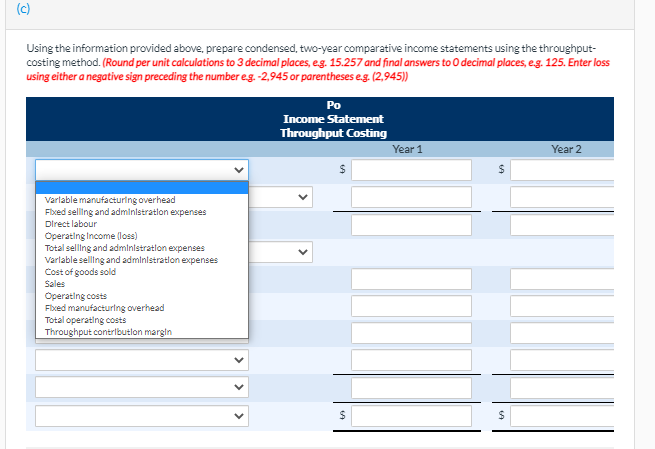Click the second-row Year 1 amount field
This screenshot has width=655, height=449.
click(411, 197)
